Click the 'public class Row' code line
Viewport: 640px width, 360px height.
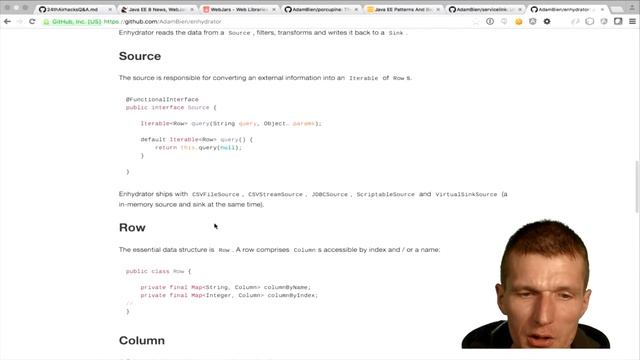[x=158, y=271]
